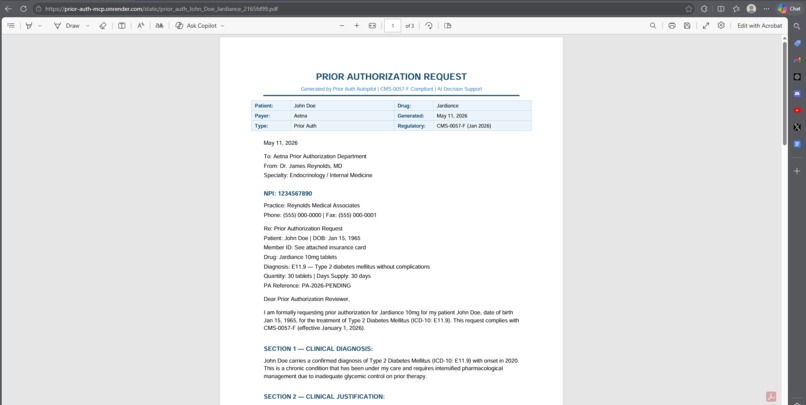Print the PDF document
This screenshot has width=806, height=405.
(672, 26)
